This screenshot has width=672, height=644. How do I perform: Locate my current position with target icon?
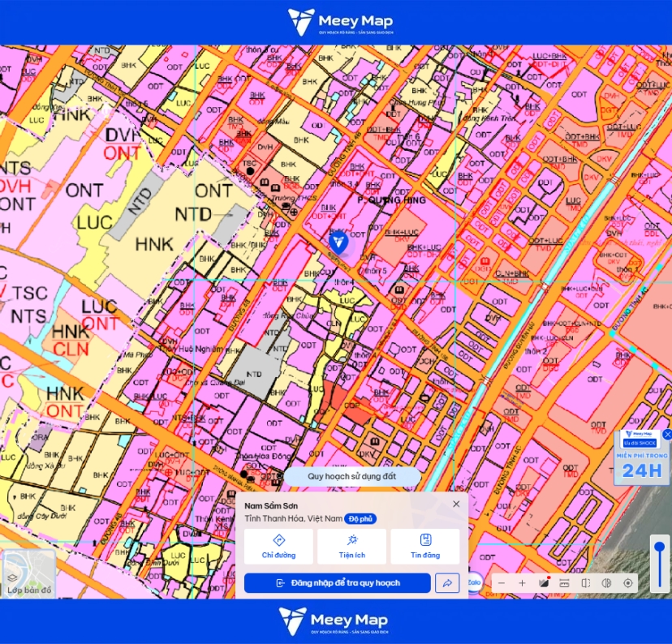tap(628, 583)
